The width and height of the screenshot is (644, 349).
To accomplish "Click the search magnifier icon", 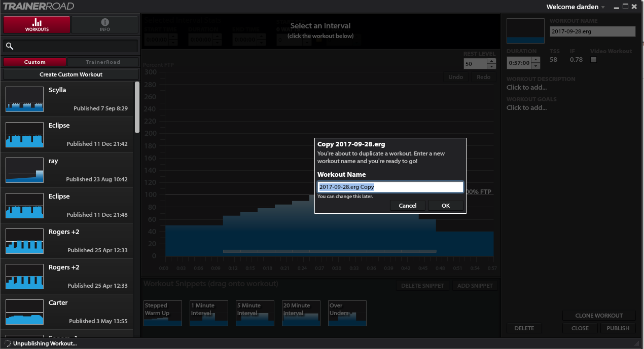I will tap(10, 46).
